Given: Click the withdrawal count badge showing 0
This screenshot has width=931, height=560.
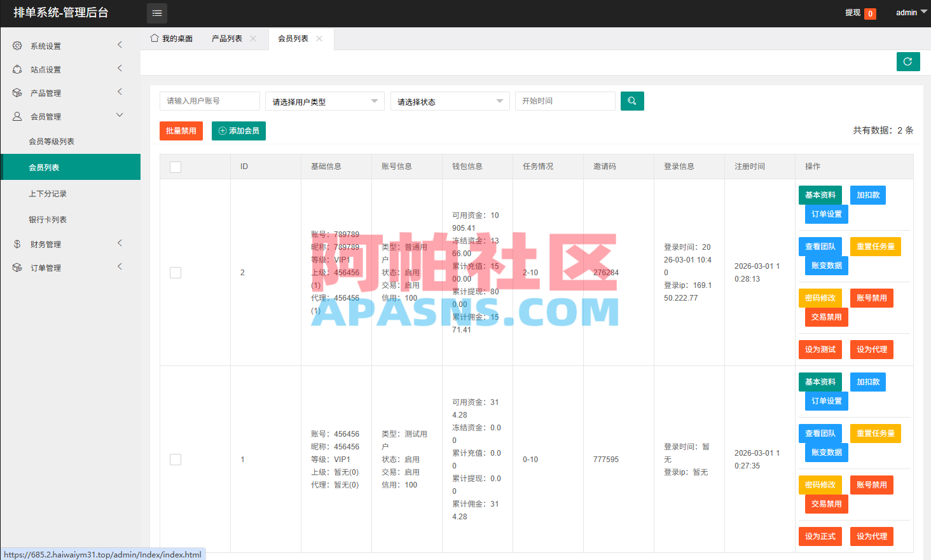Looking at the screenshot, I should tap(870, 13).
